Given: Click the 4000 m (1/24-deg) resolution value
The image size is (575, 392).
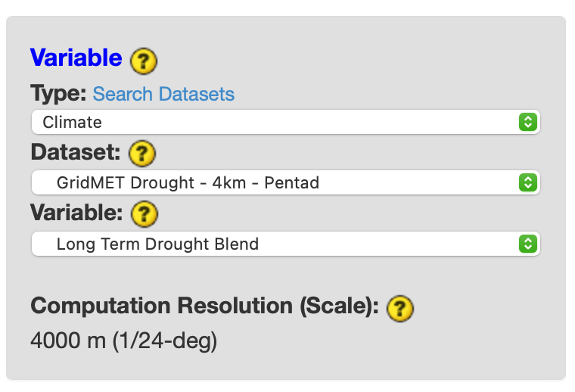Looking at the screenshot, I should [123, 341].
